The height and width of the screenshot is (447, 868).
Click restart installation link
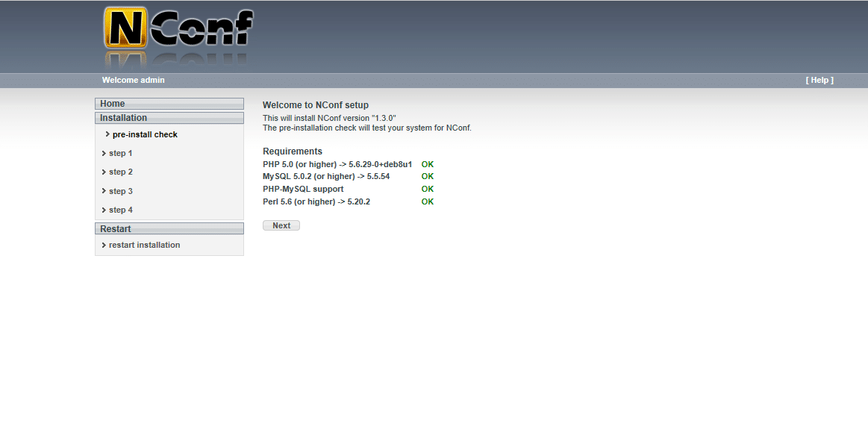[145, 245]
